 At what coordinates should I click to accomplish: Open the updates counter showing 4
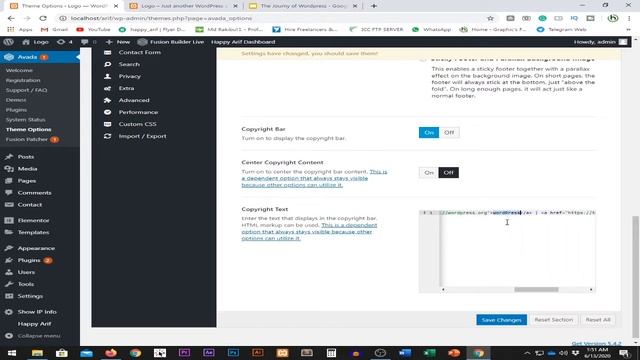pyautogui.click(x=64, y=42)
